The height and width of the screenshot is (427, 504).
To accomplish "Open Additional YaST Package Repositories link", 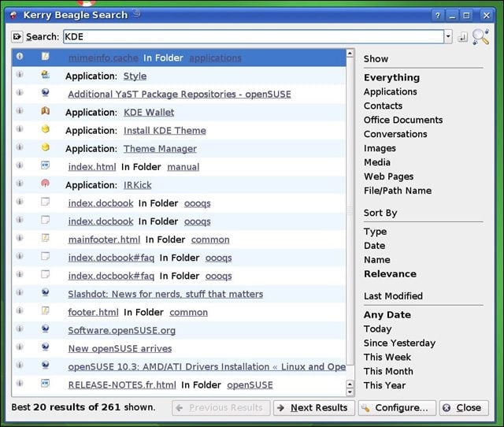I will point(180,95).
